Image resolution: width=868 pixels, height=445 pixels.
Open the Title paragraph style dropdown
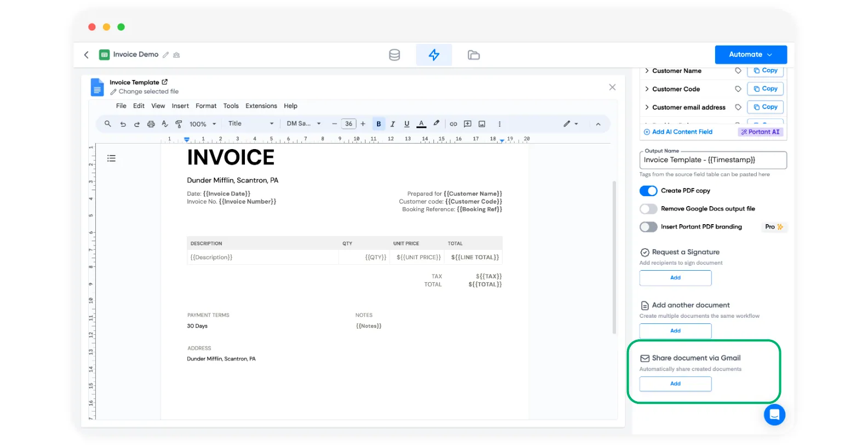251,124
